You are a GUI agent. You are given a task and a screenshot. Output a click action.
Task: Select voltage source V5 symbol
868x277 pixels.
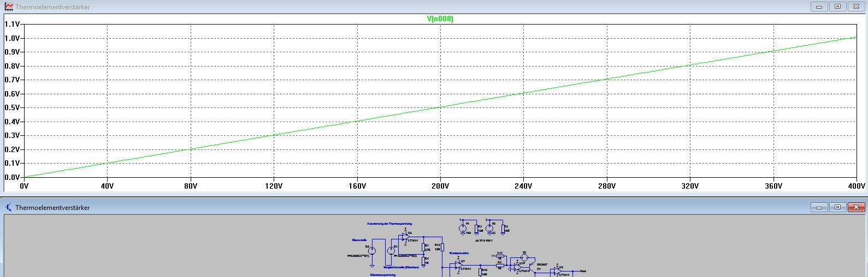524,258
